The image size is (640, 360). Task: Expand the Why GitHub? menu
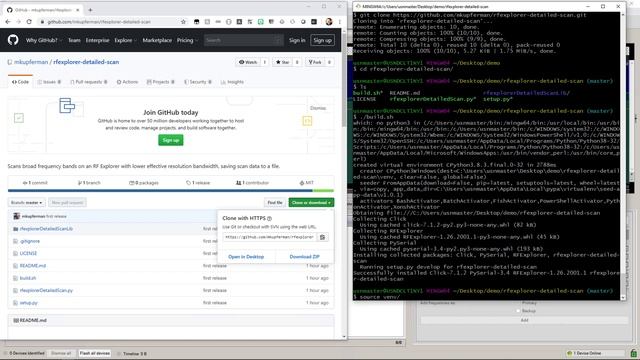tap(44, 40)
